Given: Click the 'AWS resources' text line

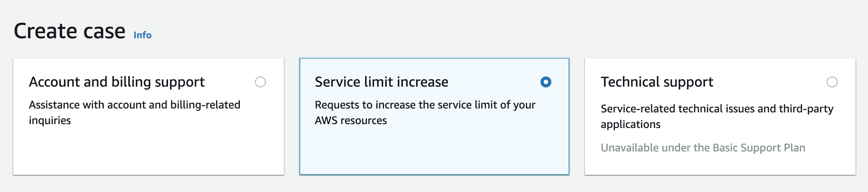Looking at the screenshot, I should point(351,121).
